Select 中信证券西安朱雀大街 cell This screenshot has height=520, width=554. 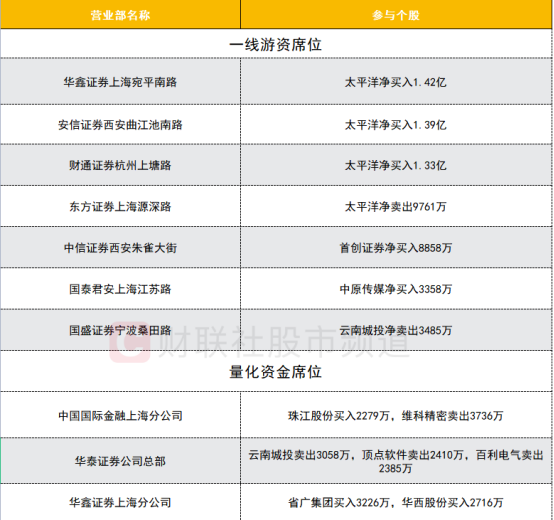coord(120,248)
